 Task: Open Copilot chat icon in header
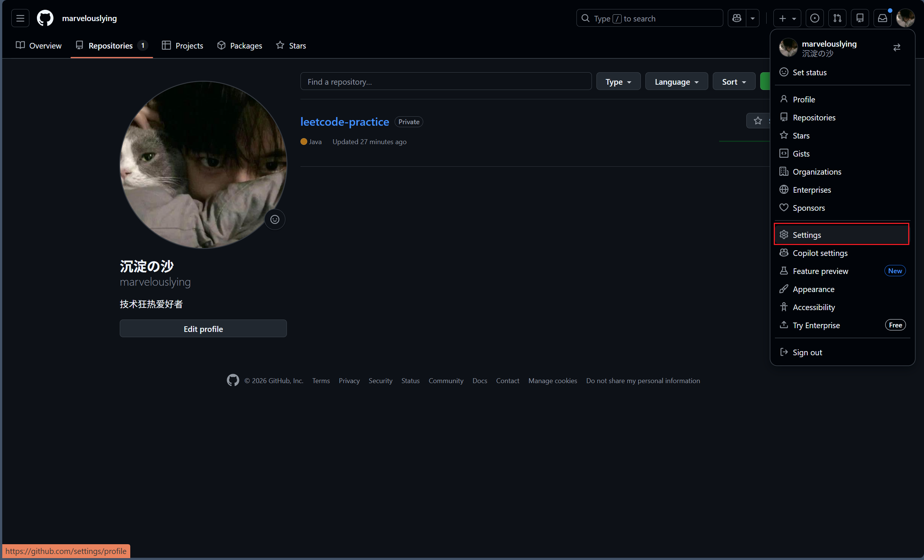pyautogui.click(x=737, y=18)
